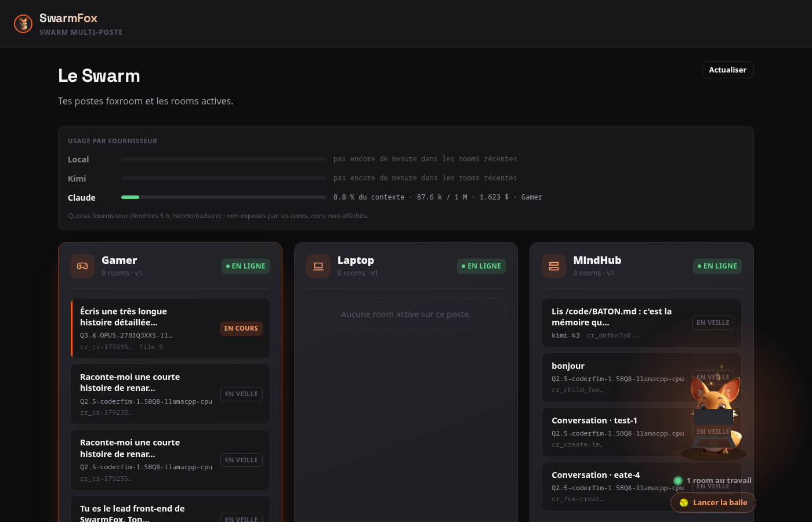Image resolution: width=812 pixels, height=522 pixels.
Task: Refresh the swarm with Actualiser
Action: tap(727, 70)
